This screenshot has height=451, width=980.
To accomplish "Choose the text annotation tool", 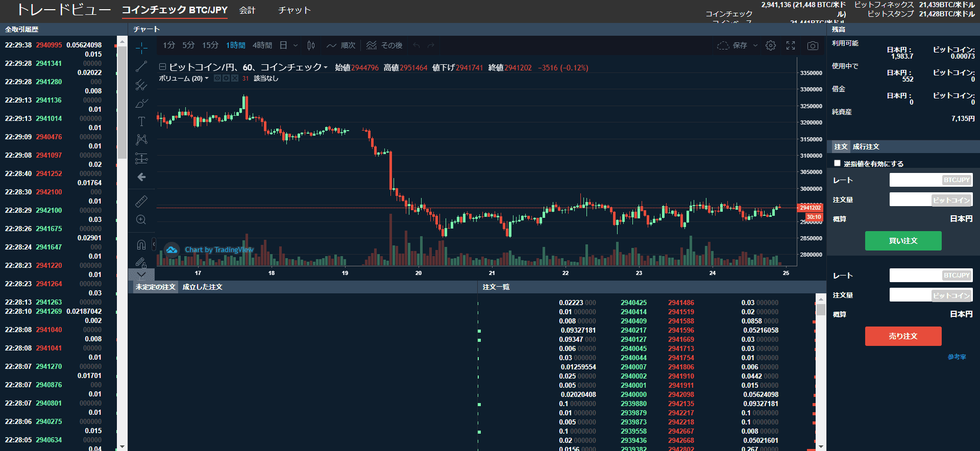I will (x=141, y=121).
